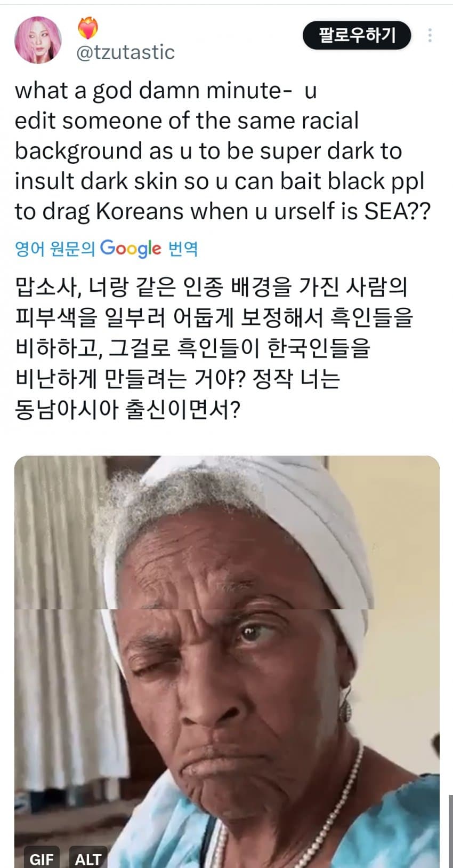Follow the account with 팔로우하기 button
The image size is (453, 868).
pos(357,35)
